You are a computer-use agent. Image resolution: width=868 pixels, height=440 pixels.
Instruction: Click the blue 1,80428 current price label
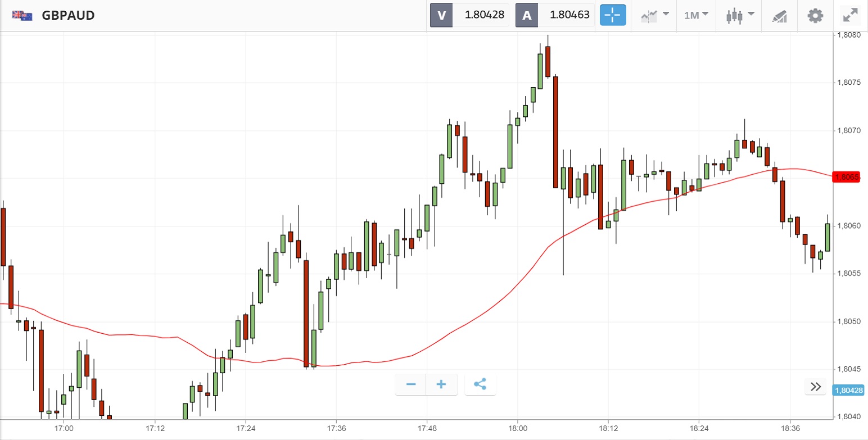849,390
